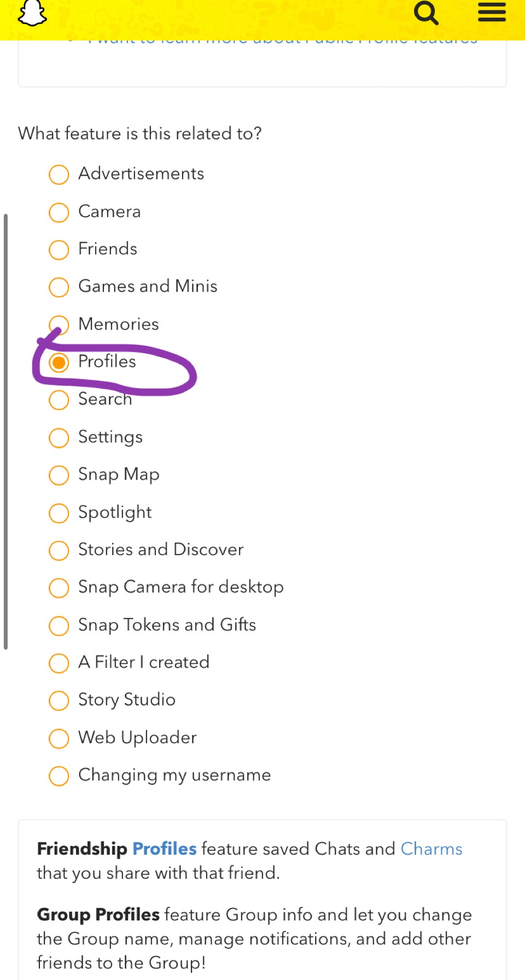The height and width of the screenshot is (980, 525).
Task: Open the blue Profiles link
Action: click(165, 849)
